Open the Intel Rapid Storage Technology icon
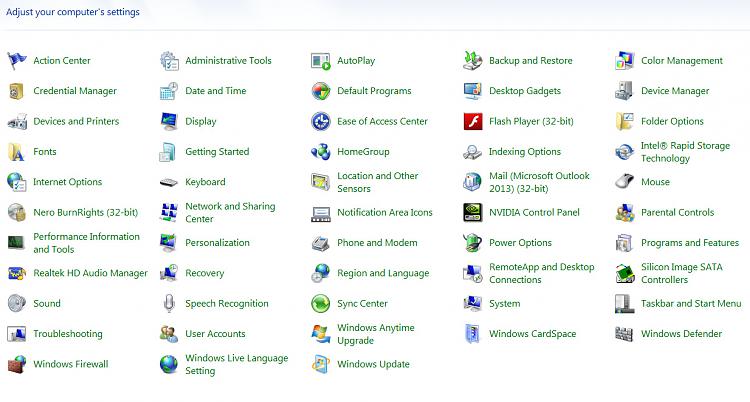 pos(625,152)
